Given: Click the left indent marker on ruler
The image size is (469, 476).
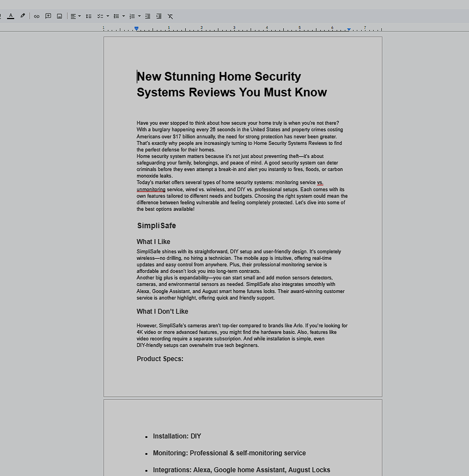Looking at the screenshot, I should tap(136, 29).
